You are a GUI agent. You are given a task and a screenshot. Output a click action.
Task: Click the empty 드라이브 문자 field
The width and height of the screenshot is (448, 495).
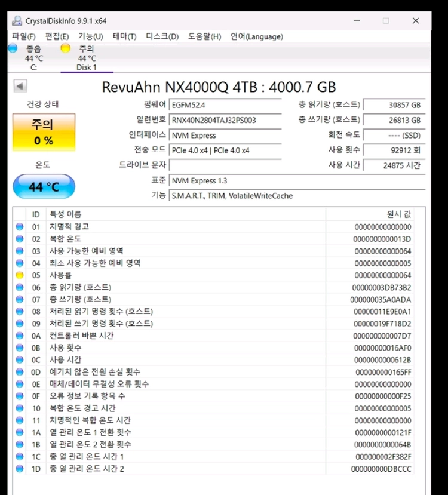(x=225, y=165)
